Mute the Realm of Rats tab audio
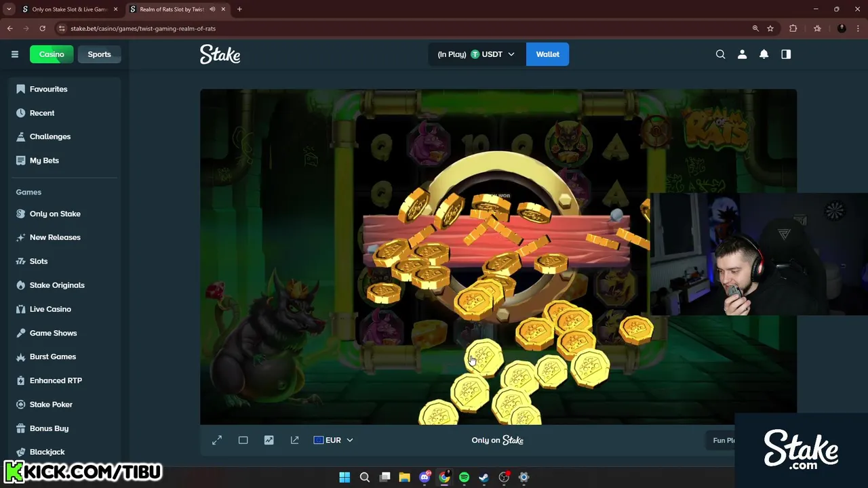Viewport: 868px width, 488px height. tap(212, 9)
